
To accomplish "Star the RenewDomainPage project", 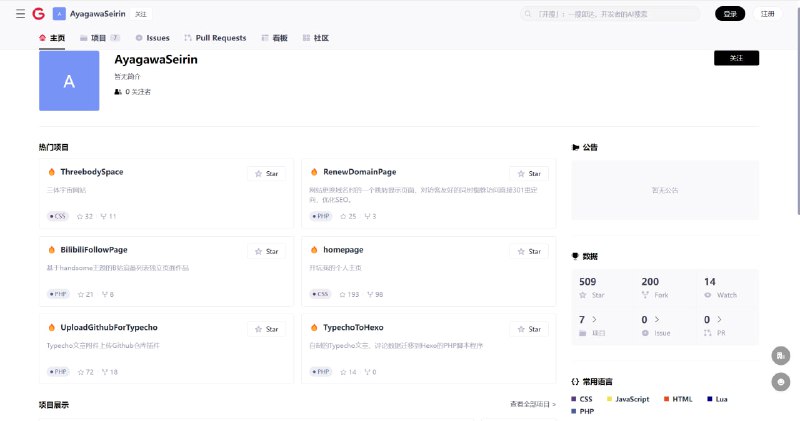I will (x=528, y=173).
